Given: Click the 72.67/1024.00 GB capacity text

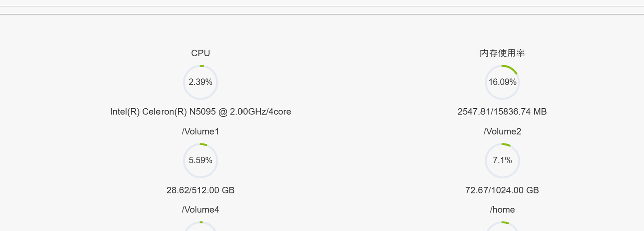Looking at the screenshot, I should 502,190.
